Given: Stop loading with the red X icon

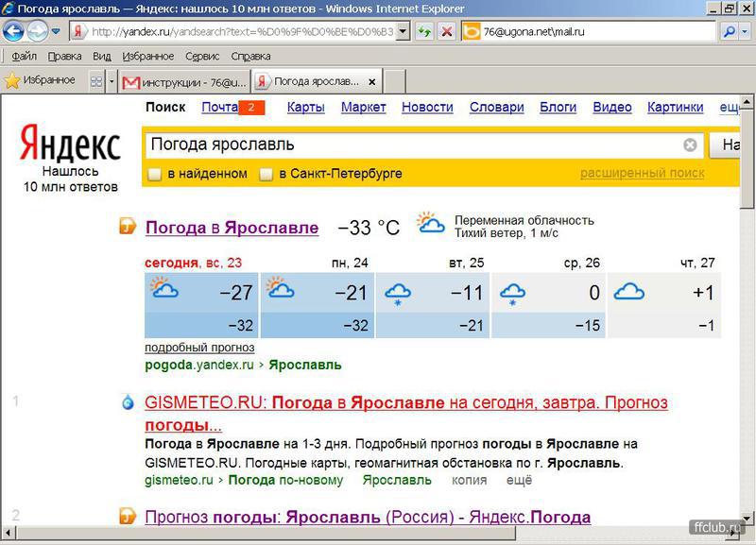Looking at the screenshot, I should (447, 32).
